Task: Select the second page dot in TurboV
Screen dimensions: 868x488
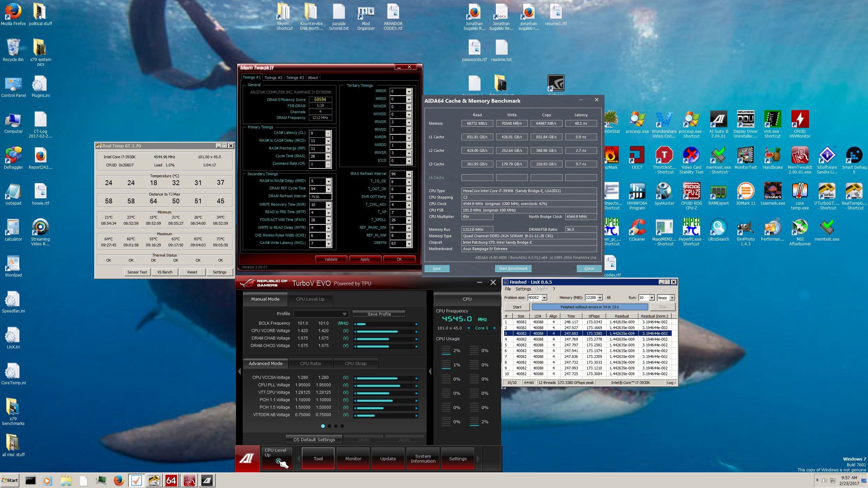Action: [x=329, y=426]
